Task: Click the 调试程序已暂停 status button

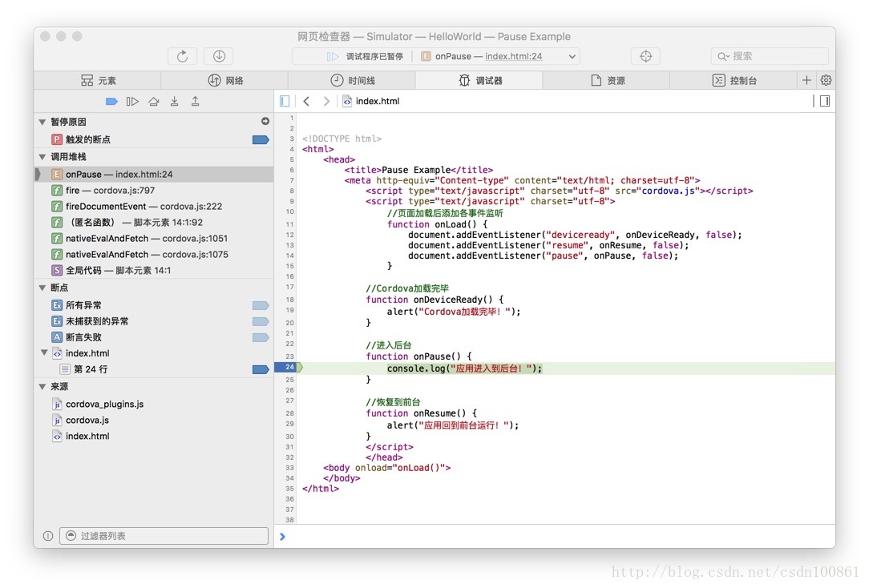Action: [x=365, y=56]
